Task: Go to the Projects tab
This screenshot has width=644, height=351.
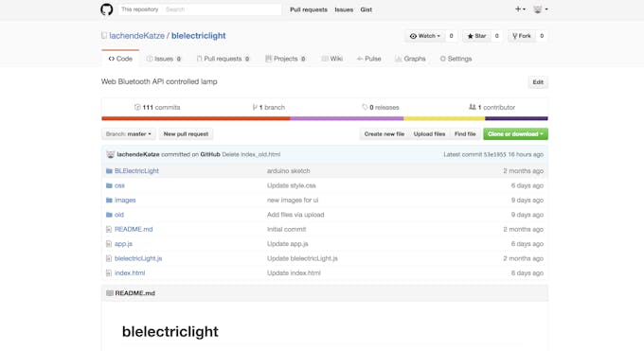Action: point(285,59)
